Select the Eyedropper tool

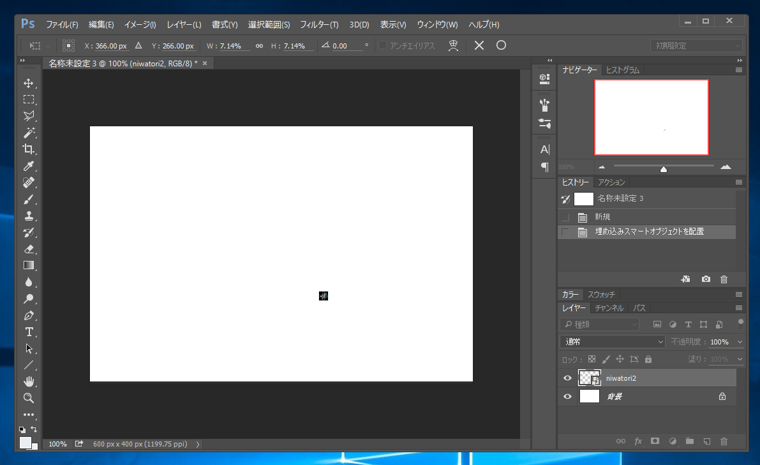coord(29,166)
